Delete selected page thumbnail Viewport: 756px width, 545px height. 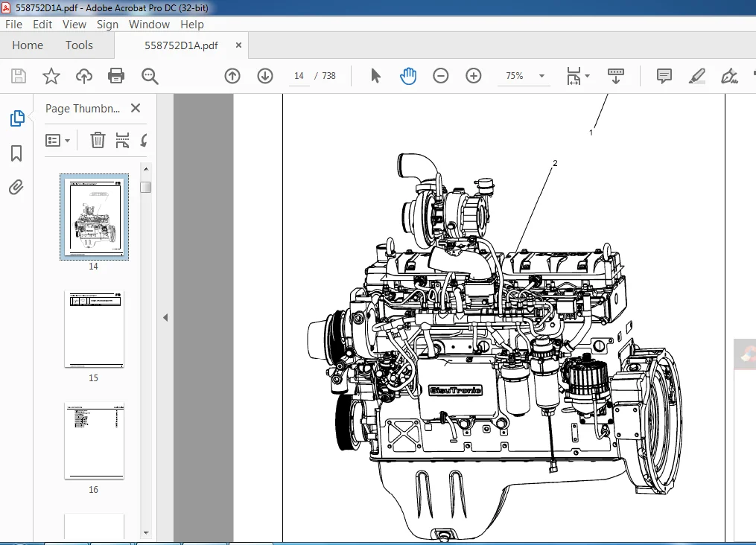click(98, 140)
